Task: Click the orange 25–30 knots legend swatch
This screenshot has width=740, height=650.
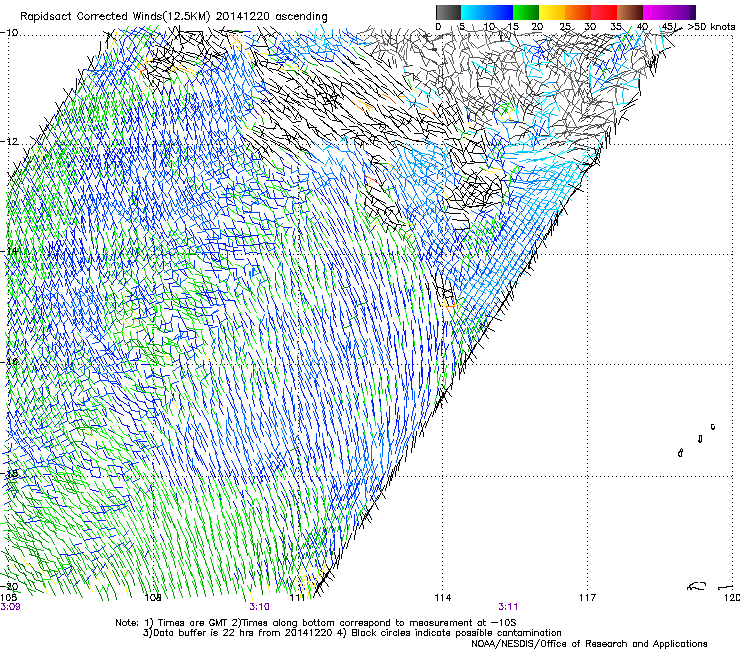Action: [x=578, y=12]
